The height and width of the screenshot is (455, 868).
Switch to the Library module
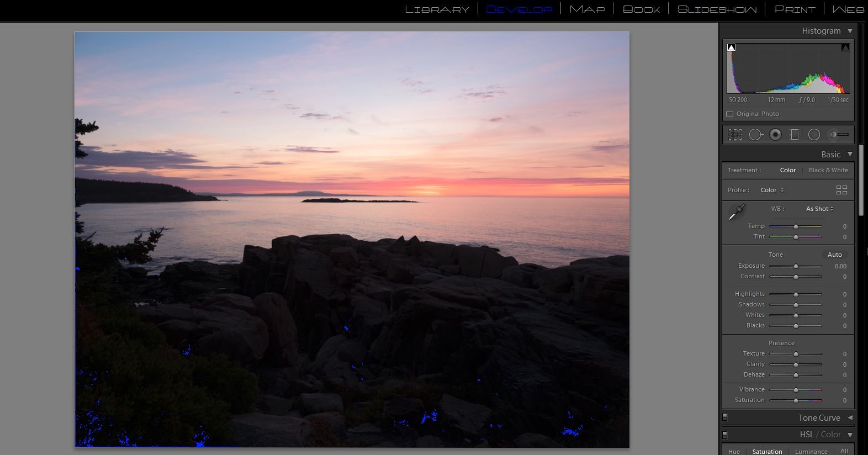click(437, 9)
